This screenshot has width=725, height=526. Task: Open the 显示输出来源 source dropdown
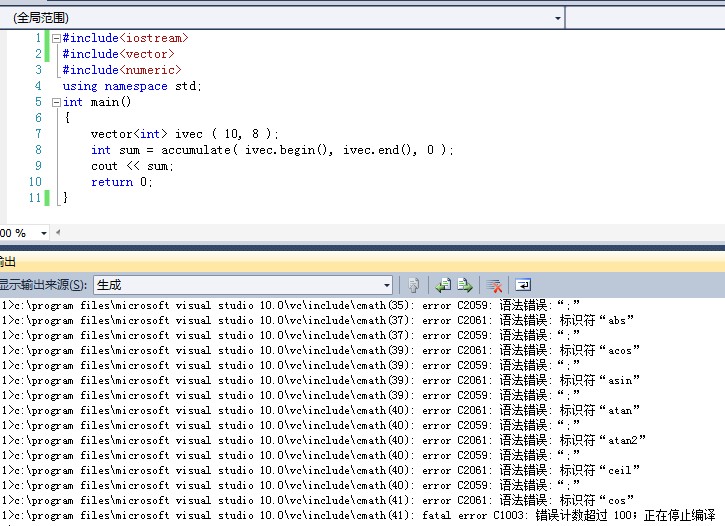pos(387,285)
